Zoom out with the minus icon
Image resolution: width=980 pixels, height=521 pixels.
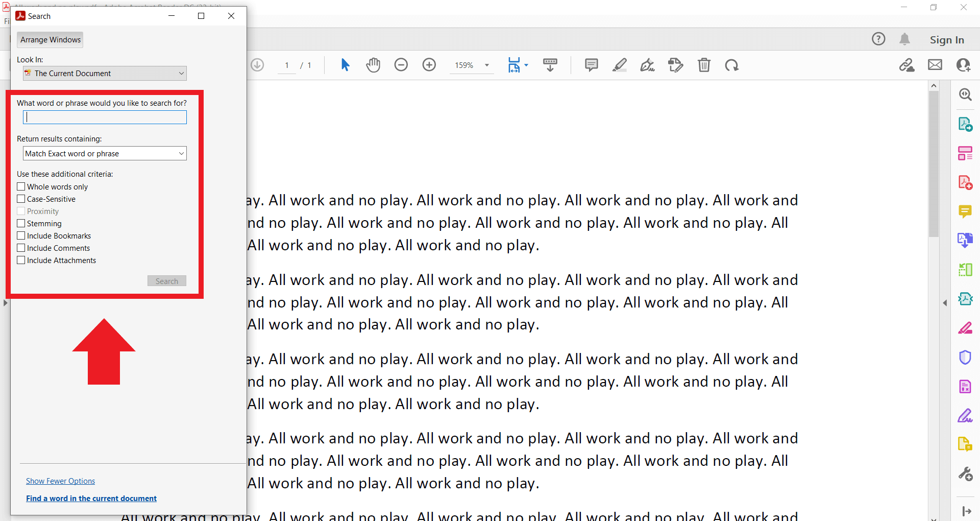(x=401, y=65)
